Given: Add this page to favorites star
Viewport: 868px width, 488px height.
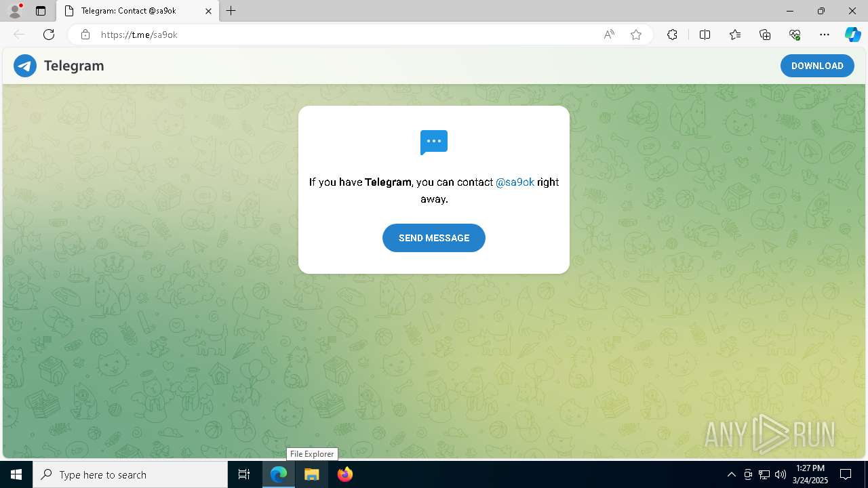Looking at the screenshot, I should (636, 35).
